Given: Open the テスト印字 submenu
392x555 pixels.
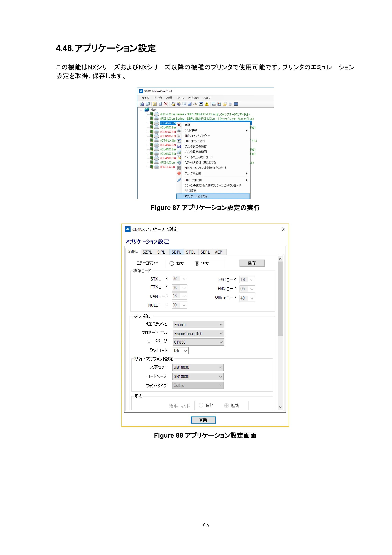Looking at the screenshot, I should [x=213, y=130].
